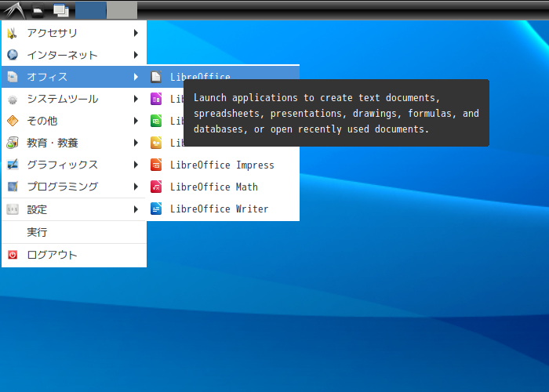The height and width of the screenshot is (392, 549).
Task: Open the file manager from the panel
Action: tap(37, 10)
